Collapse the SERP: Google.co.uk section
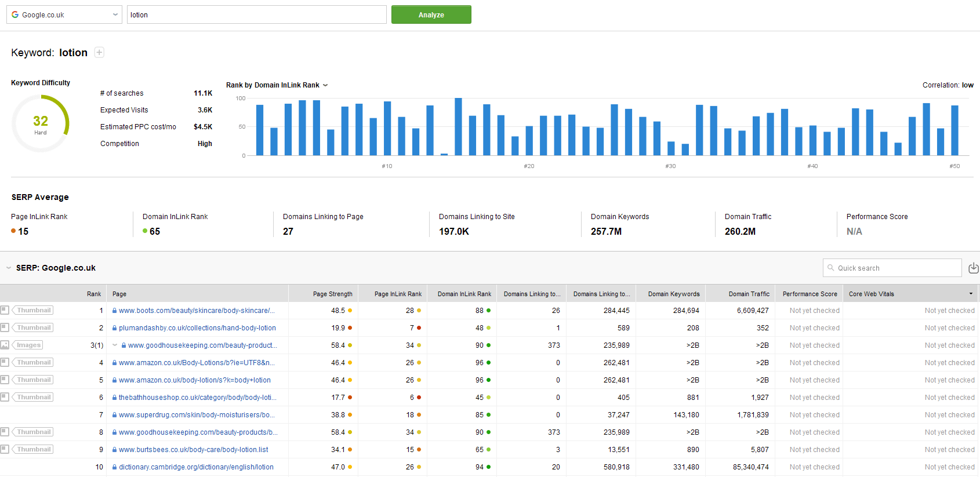 [x=9, y=268]
